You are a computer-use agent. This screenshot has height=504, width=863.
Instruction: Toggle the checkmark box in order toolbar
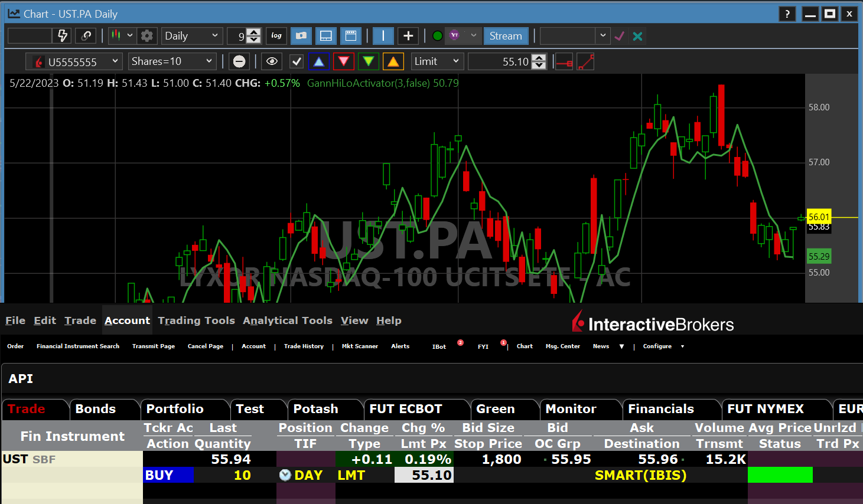(297, 61)
